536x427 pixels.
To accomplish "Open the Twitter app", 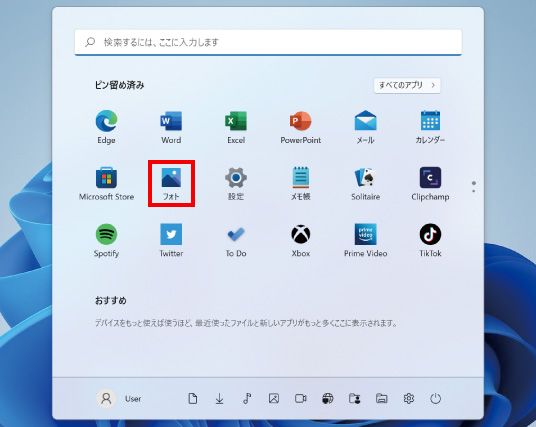I will coord(171,240).
